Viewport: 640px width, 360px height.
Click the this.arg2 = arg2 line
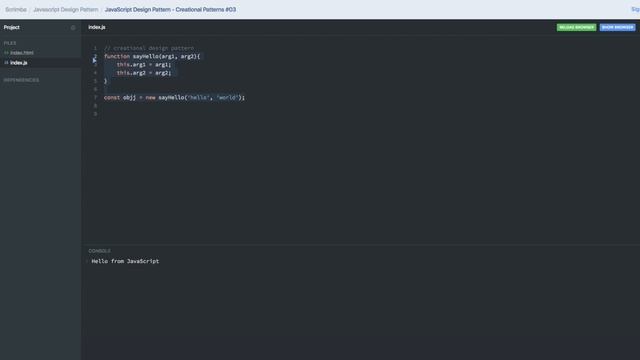point(144,73)
